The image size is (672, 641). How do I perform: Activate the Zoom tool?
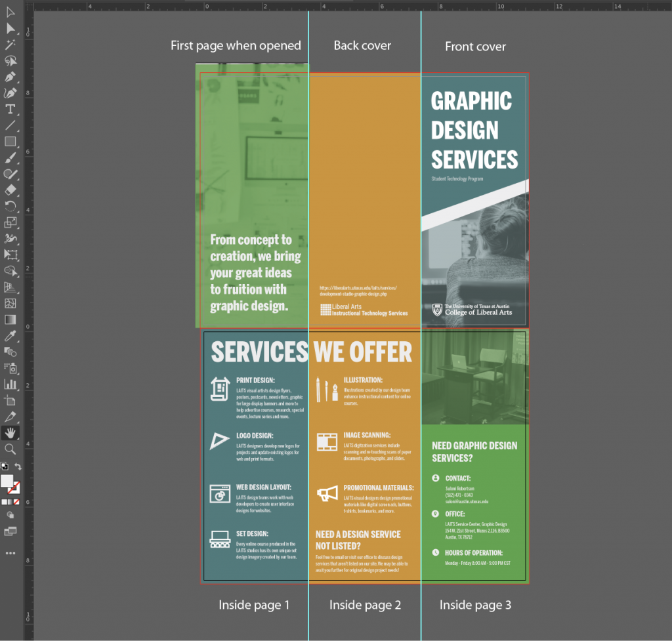coord(10,449)
